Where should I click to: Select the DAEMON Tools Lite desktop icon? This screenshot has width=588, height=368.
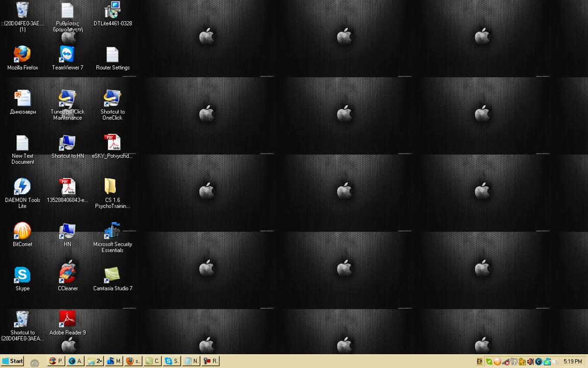click(22, 187)
